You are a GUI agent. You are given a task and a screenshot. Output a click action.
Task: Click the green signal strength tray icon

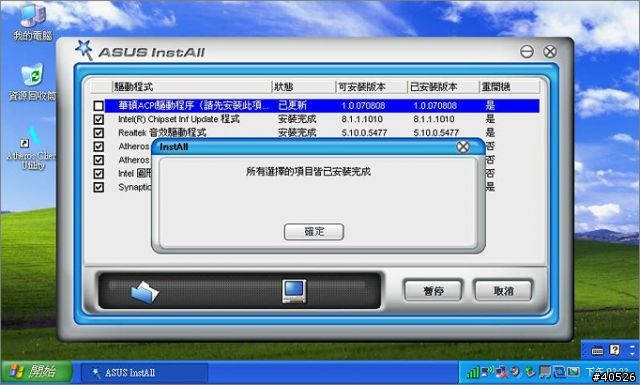click(473, 372)
